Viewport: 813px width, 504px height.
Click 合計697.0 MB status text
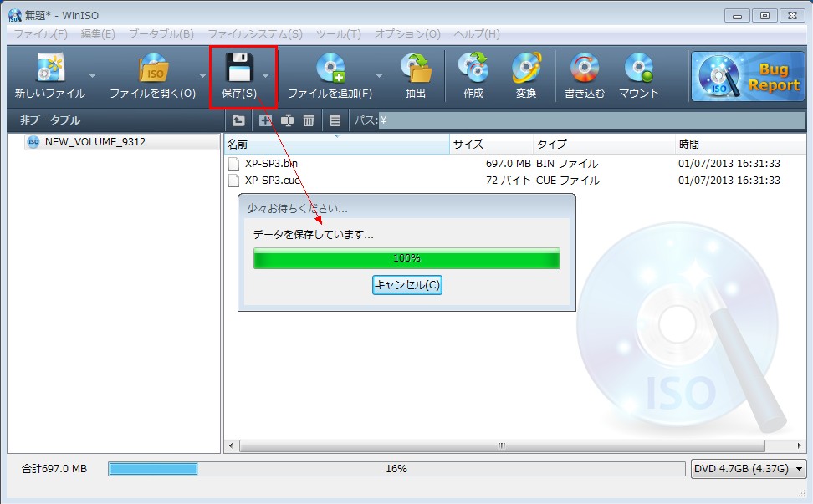point(54,469)
